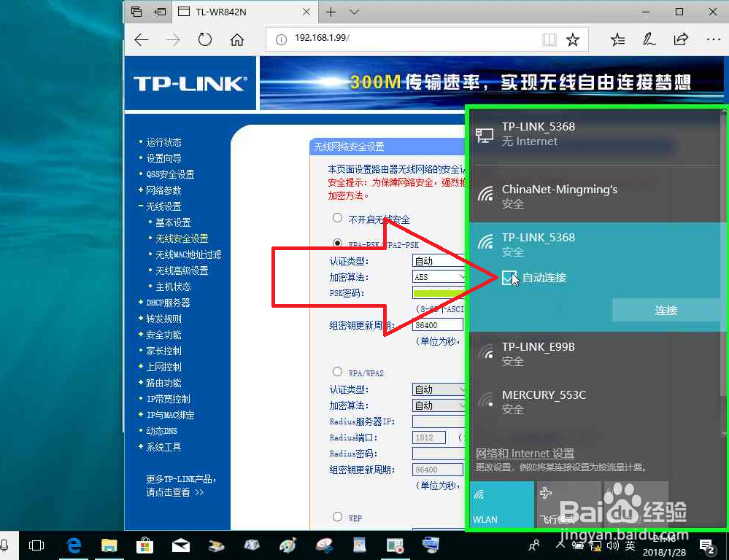The image size is (729, 560).
Task: Show tab previews chevron
Action: 354,12
